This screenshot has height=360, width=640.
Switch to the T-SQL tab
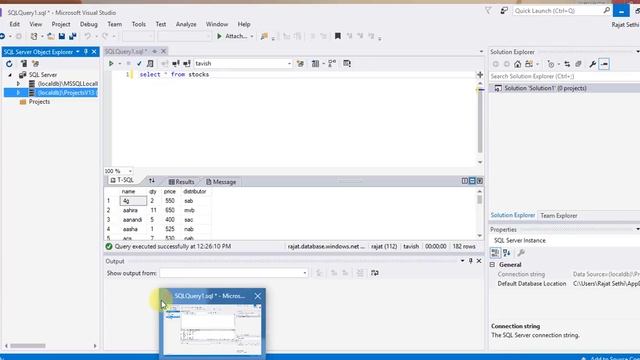tap(122, 180)
